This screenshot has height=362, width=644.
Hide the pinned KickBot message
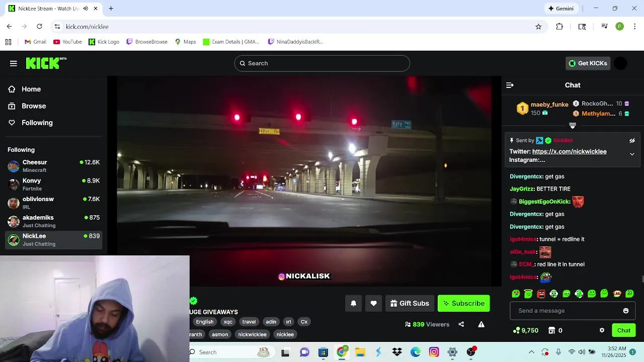click(632, 141)
